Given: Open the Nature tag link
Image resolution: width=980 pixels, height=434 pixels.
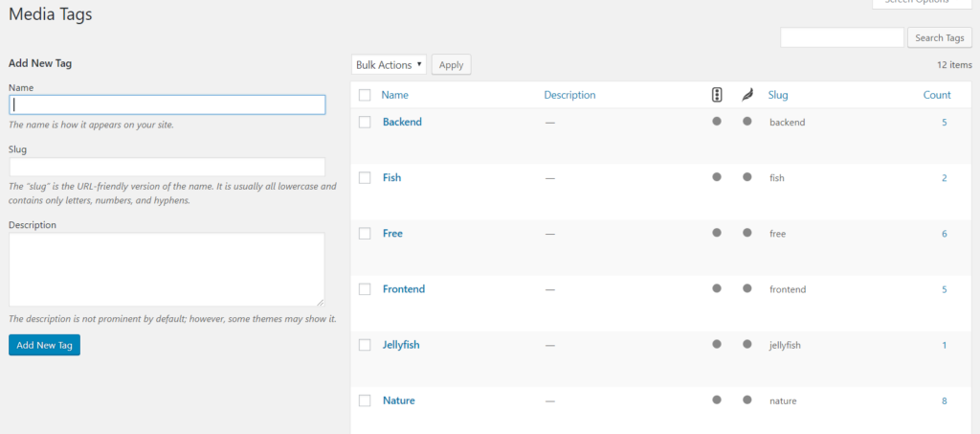Looking at the screenshot, I should [399, 400].
